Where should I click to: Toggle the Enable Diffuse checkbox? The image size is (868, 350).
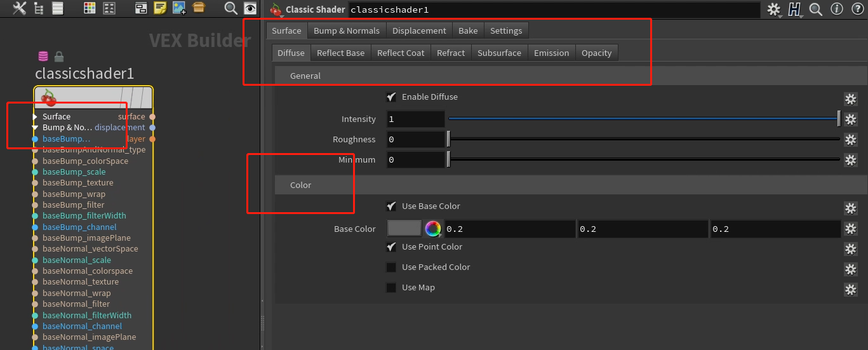391,97
